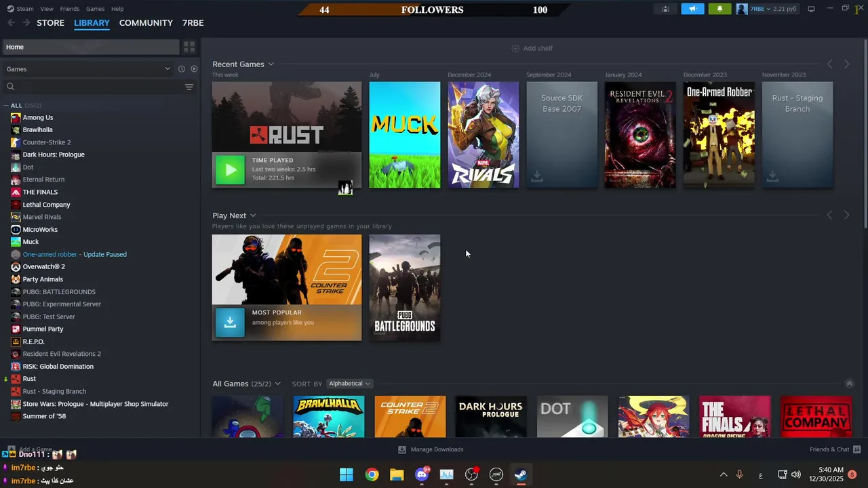The width and height of the screenshot is (868, 488).
Task: Click download icon on Rust Staging Branch
Action: (772, 176)
